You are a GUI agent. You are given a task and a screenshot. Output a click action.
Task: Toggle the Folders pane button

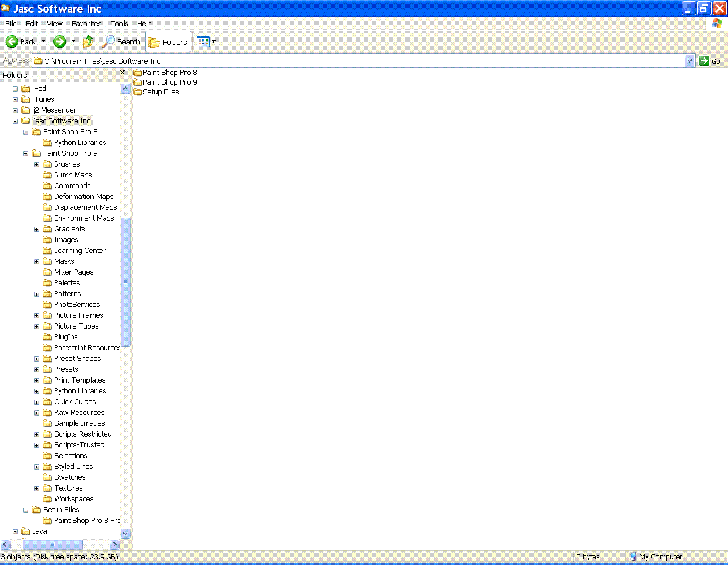point(168,42)
